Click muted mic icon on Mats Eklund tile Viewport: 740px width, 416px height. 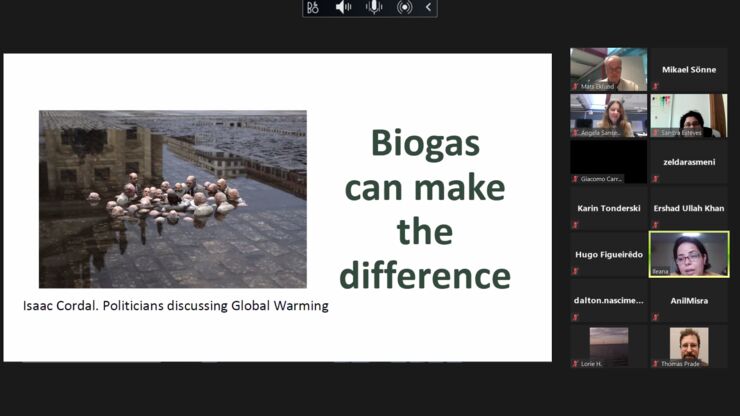coord(575,86)
